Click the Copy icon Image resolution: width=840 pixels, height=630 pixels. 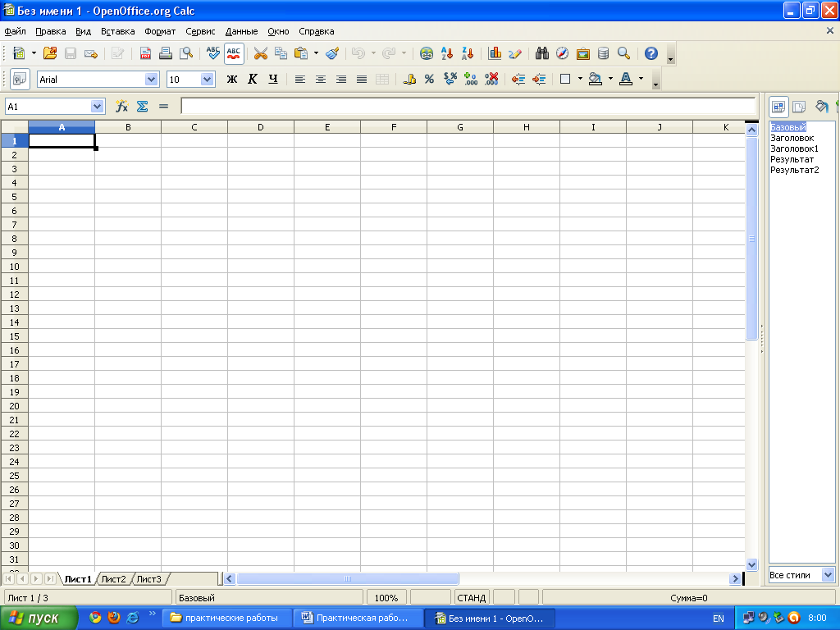click(281, 53)
